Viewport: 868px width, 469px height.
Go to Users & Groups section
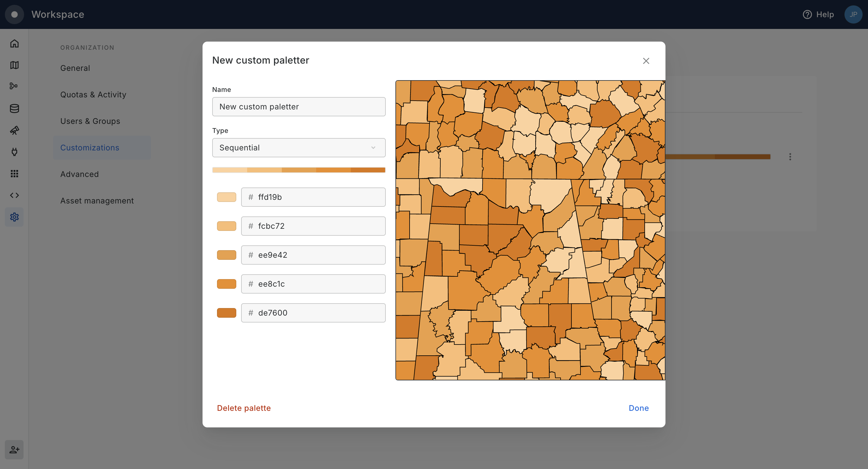pos(90,121)
